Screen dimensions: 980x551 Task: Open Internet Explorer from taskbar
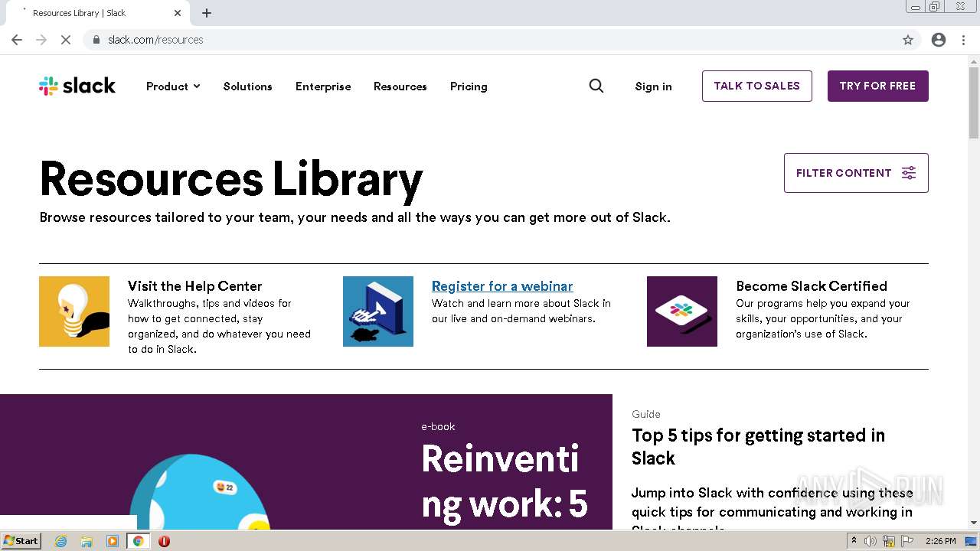(x=61, y=541)
